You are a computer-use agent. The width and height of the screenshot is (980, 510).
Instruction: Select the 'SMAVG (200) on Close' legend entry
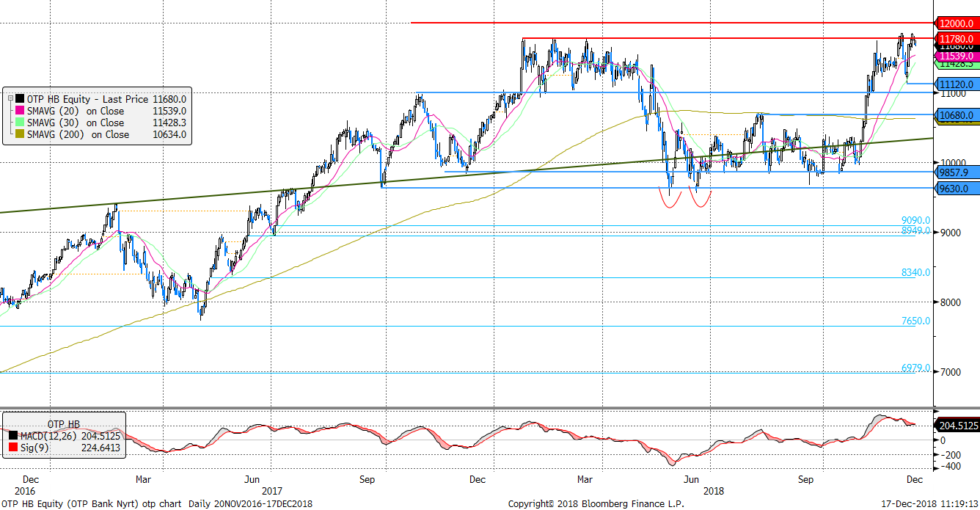pos(78,134)
